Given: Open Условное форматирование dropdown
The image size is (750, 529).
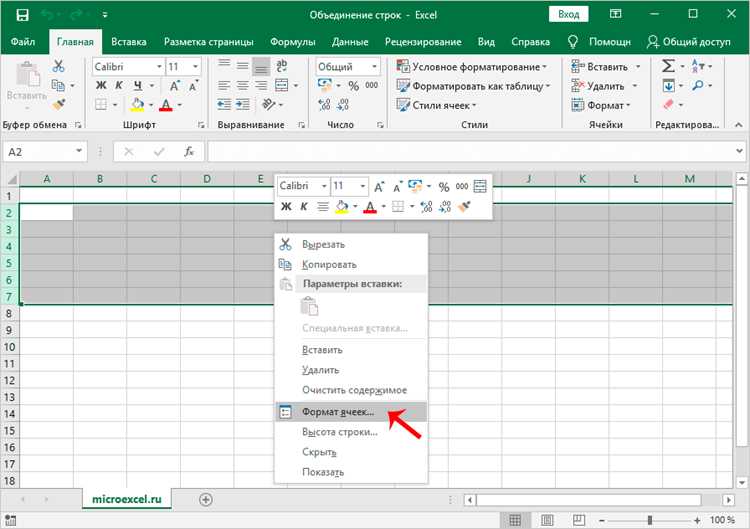Looking at the screenshot, I should coord(471,66).
